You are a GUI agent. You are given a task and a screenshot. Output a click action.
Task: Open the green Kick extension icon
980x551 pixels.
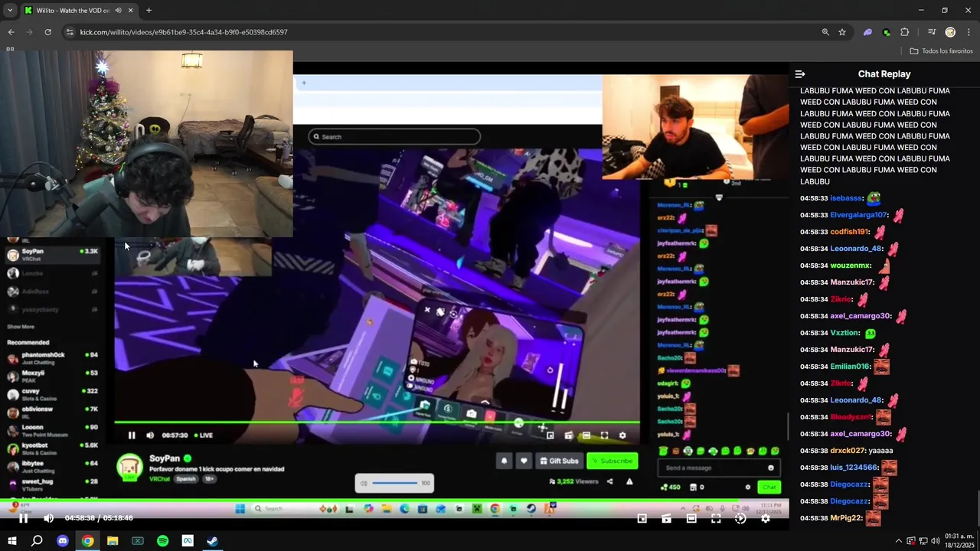(886, 32)
